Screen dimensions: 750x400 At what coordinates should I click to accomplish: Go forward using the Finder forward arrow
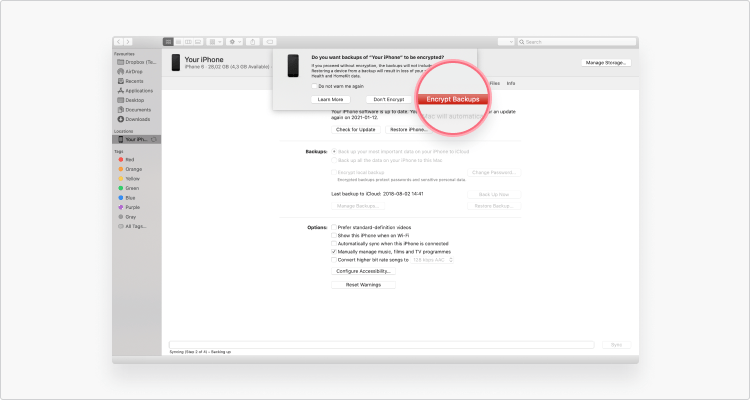point(128,42)
